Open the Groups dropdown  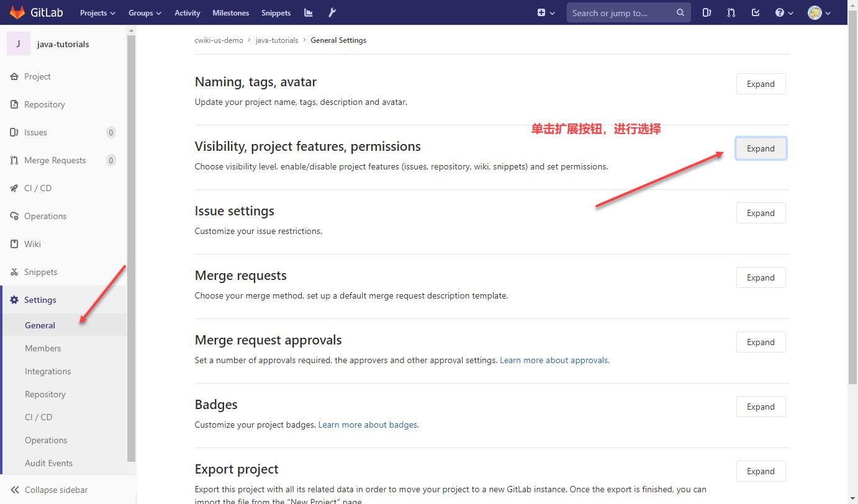144,12
